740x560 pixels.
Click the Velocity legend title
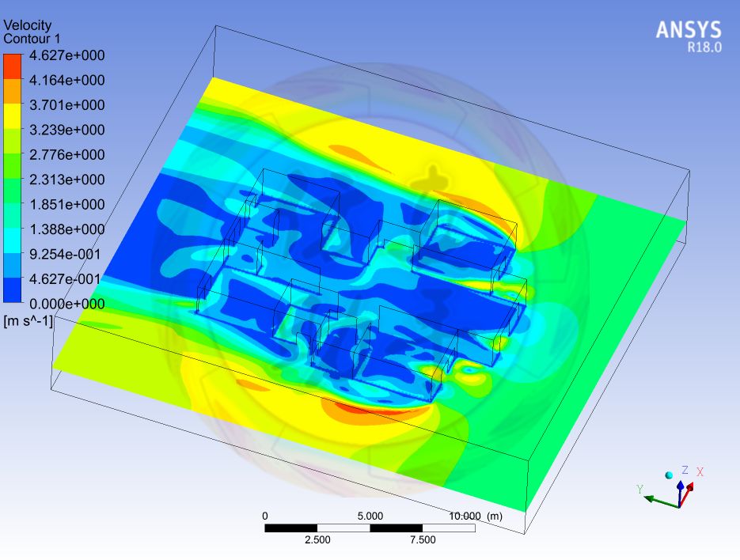(28, 25)
